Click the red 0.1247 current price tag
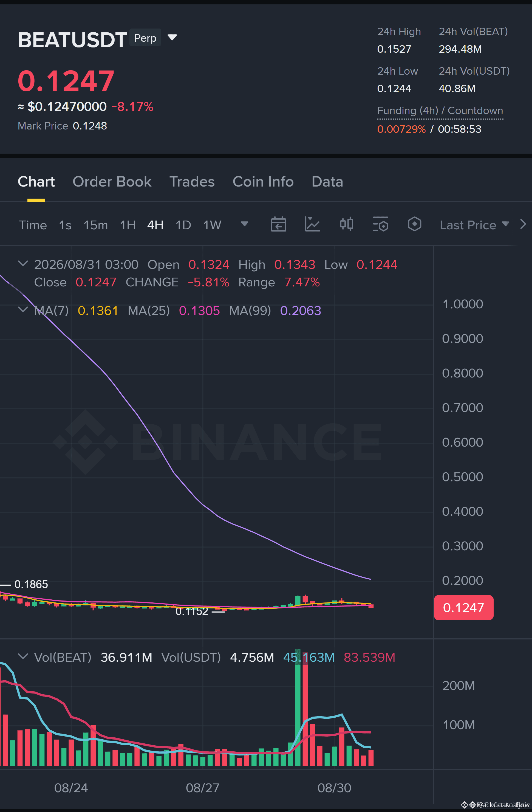This screenshot has width=532, height=812. tap(463, 608)
